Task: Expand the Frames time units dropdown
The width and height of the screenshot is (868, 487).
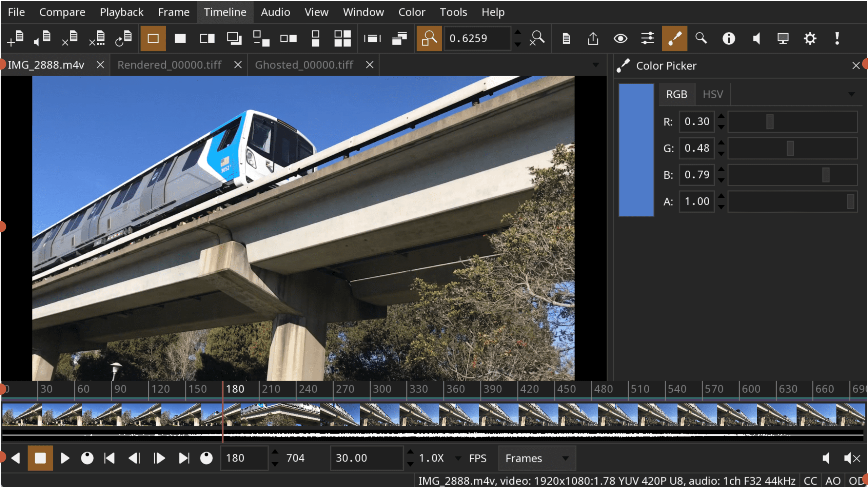Action: [537, 458]
